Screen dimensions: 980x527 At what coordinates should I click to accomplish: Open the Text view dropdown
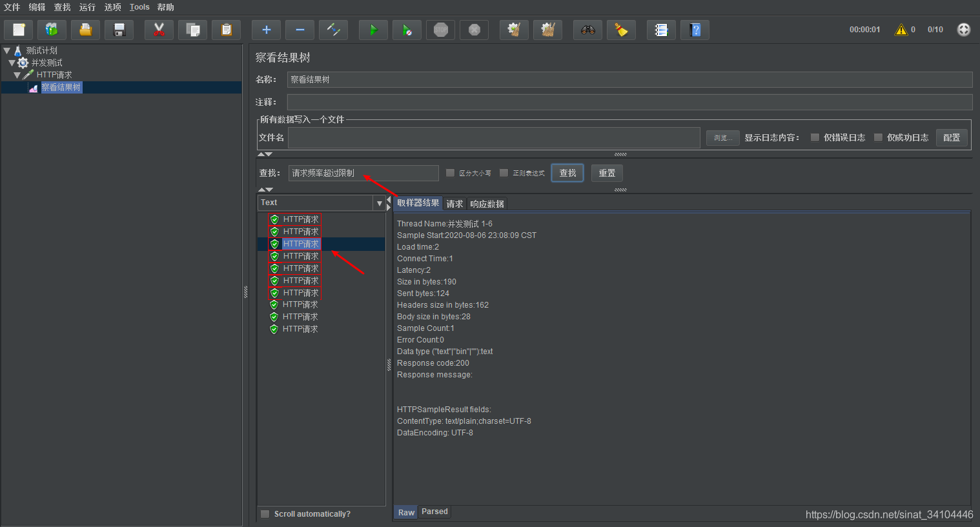coord(380,203)
